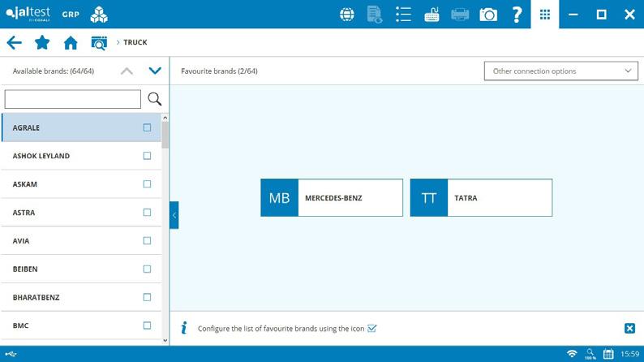The image size is (644, 362).
Task: Go to home screen
Action: 71,43
